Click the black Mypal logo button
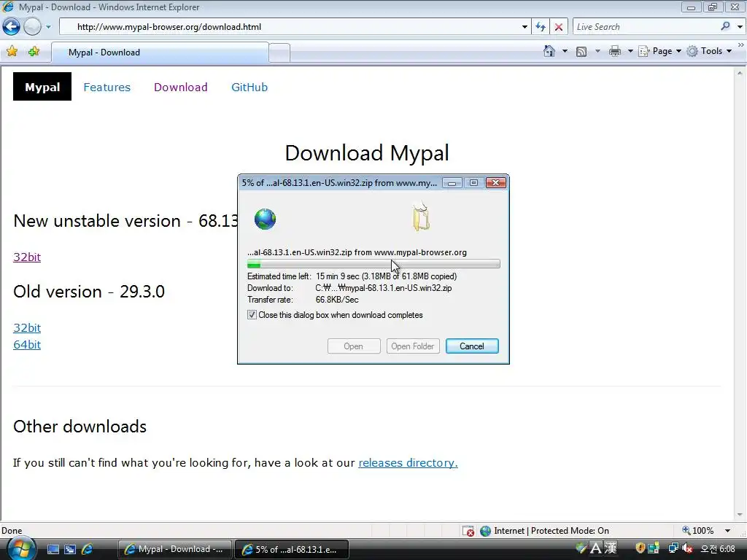This screenshot has height=560, width=747. click(x=42, y=87)
